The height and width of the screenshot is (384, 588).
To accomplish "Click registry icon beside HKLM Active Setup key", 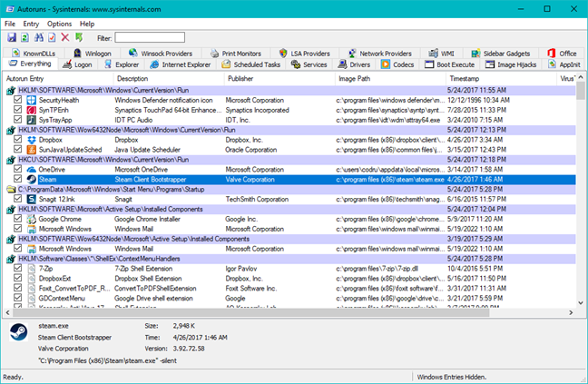I will click(x=11, y=210).
